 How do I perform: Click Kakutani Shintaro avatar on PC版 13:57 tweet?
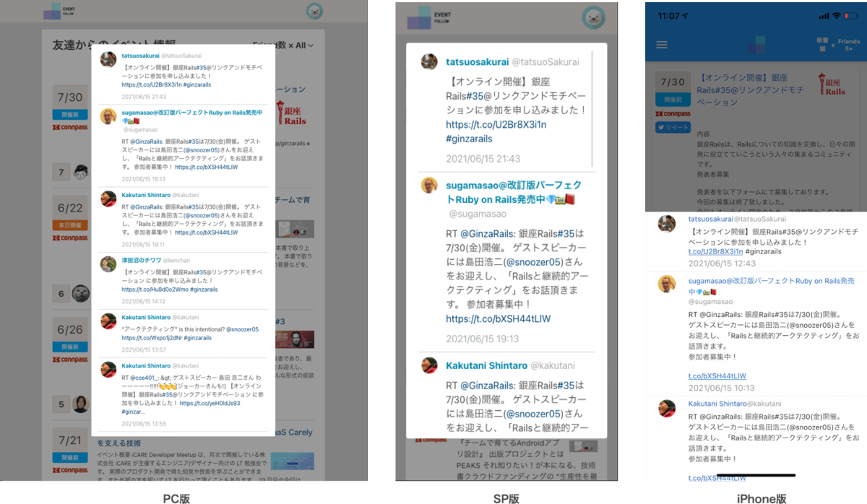pyautogui.click(x=108, y=321)
